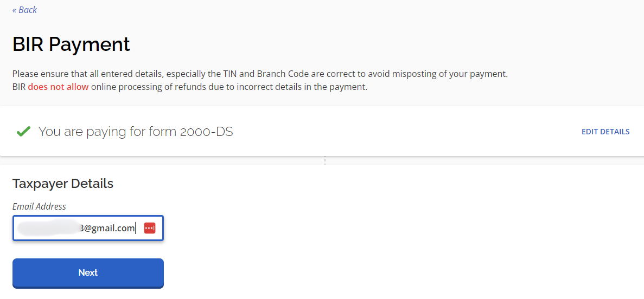Click the 'TIN and Branch Code' notice sentence
This screenshot has height=299, width=644.
click(x=260, y=74)
